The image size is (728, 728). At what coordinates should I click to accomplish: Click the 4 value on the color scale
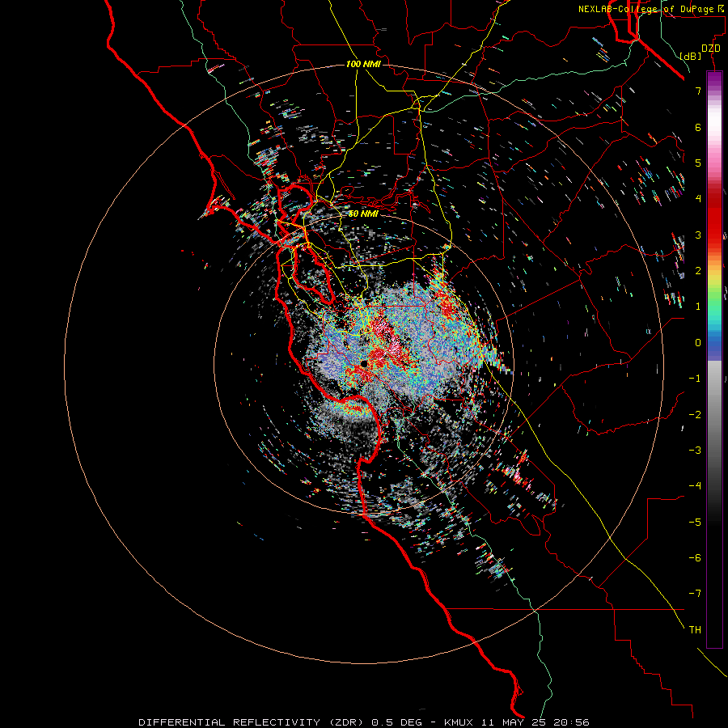click(x=698, y=199)
